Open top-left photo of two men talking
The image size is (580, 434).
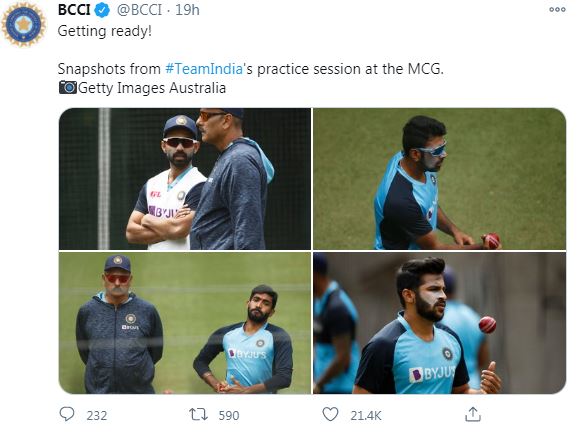(x=185, y=179)
